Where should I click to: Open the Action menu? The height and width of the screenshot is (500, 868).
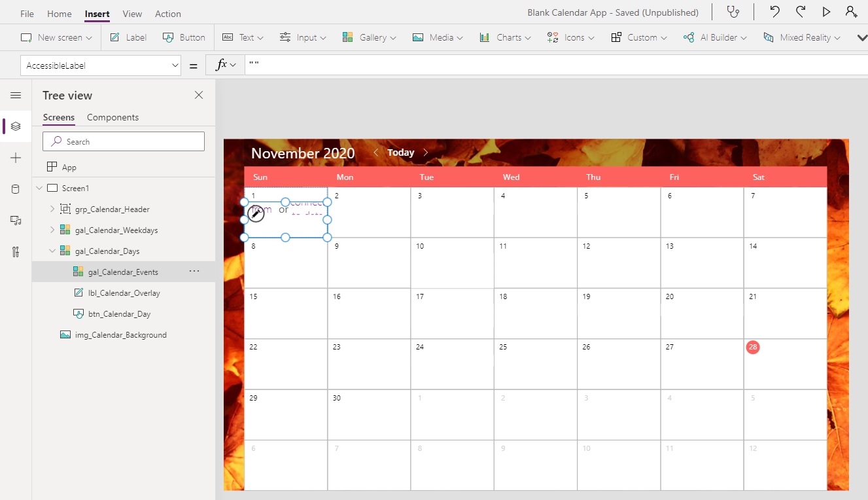167,13
